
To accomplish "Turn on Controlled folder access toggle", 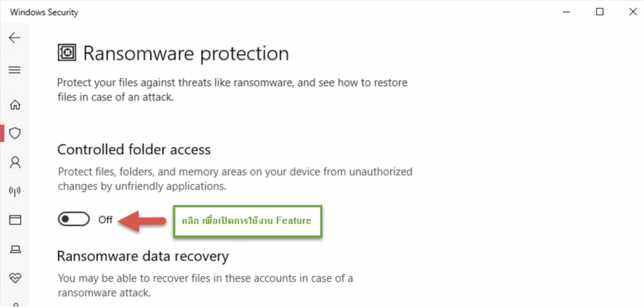I will (73, 219).
